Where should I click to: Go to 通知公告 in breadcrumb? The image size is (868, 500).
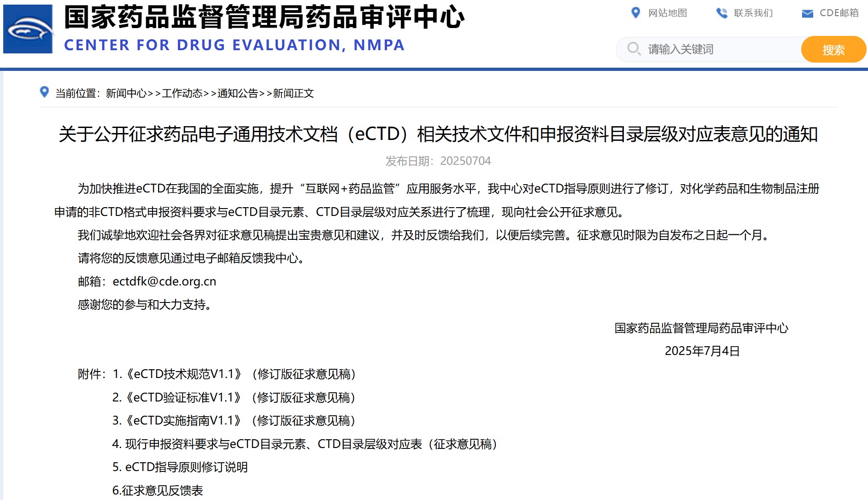238,93
